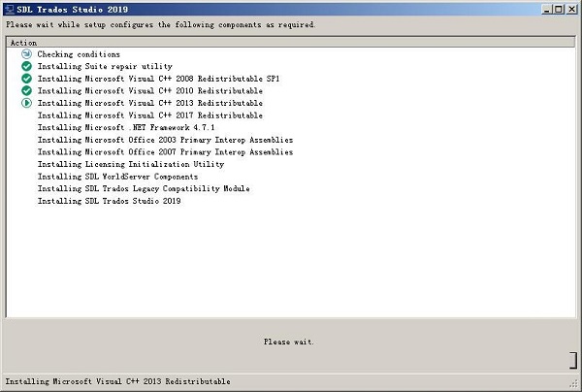Select Installing SDL WorldServer Components row
Screen dimensions: 582x392
(117, 177)
